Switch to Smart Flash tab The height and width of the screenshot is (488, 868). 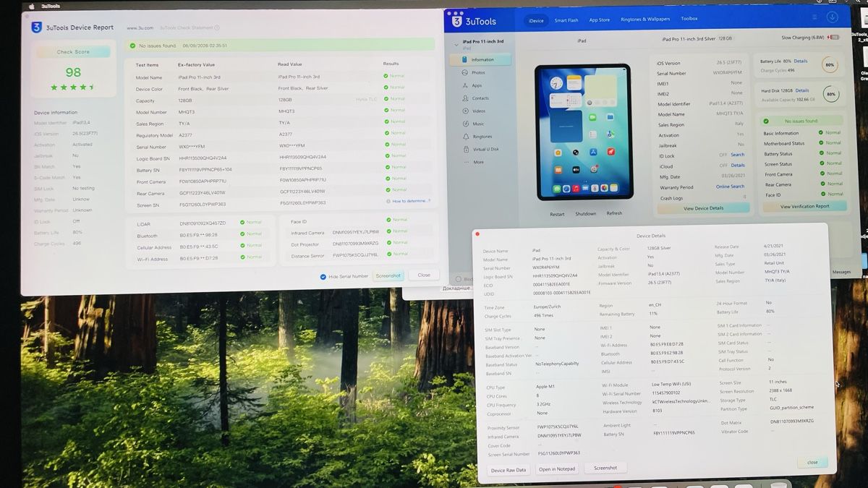[566, 20]
